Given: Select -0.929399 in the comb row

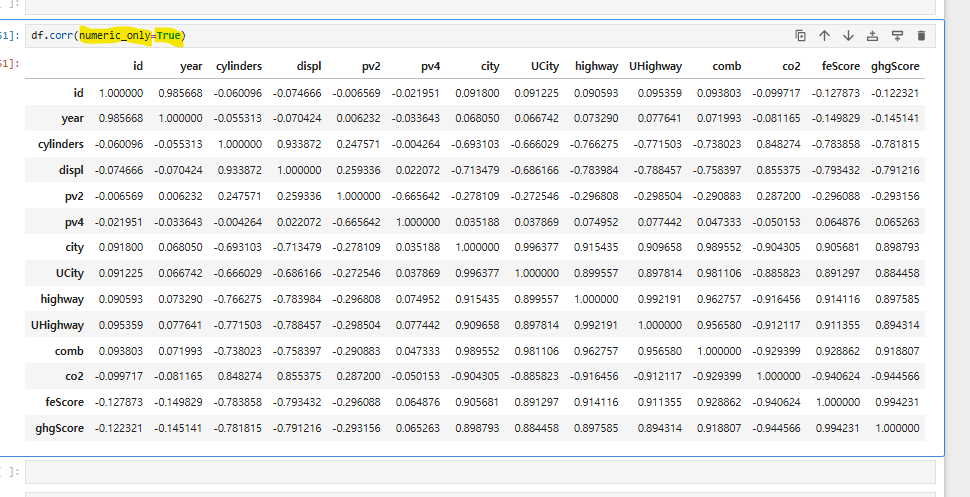Looking at the screenshot, I should (x=776, y=351).
